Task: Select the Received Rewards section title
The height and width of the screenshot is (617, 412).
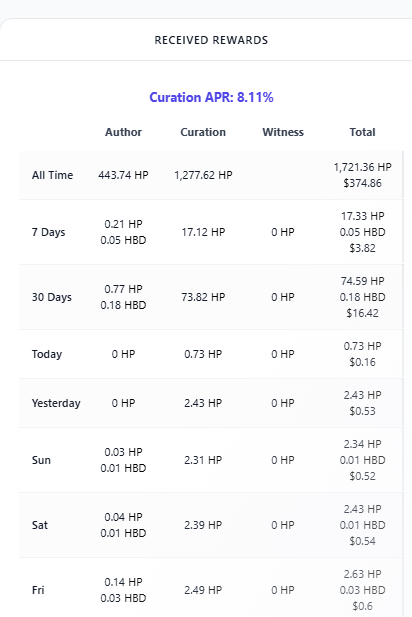Action: coord(211,40)
